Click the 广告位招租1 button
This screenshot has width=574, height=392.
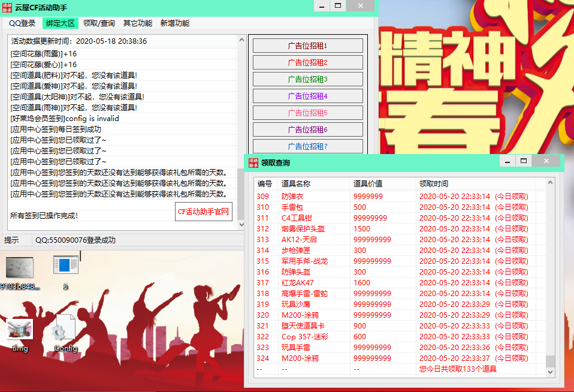(x=307, y=46)
